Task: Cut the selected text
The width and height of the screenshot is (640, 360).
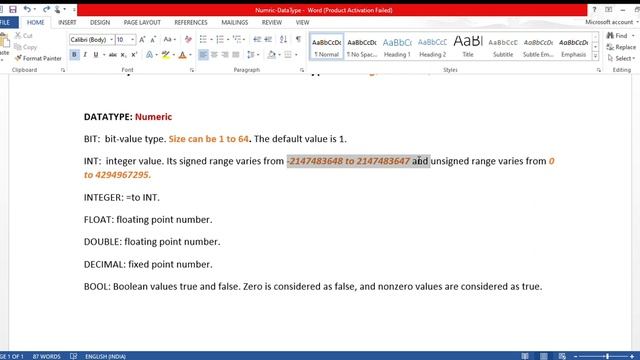Action: tap(24, 36)
